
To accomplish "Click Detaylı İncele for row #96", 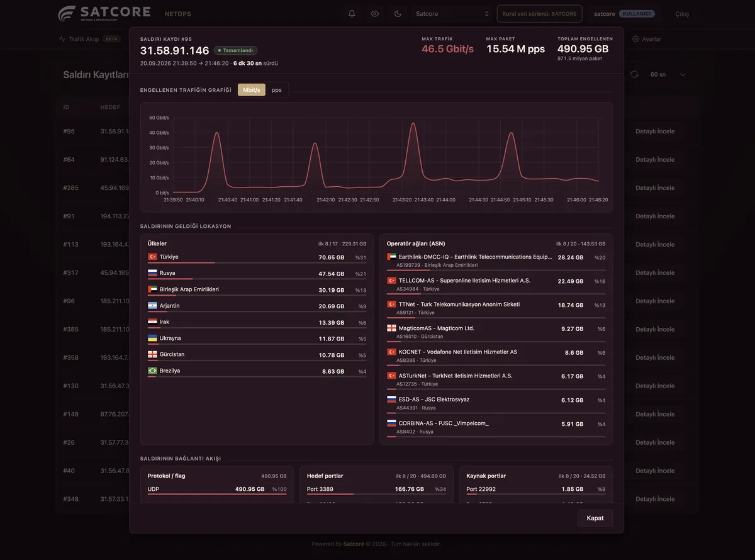I will 655,301.
